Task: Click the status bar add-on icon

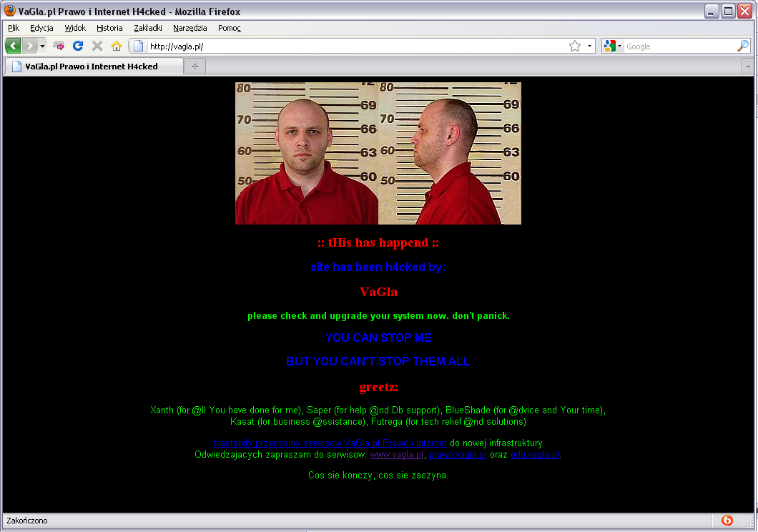Action: point(727,521)
